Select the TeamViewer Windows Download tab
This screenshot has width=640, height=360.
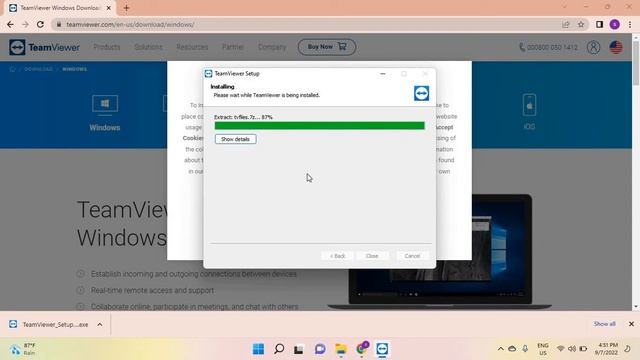pos(59,8)
